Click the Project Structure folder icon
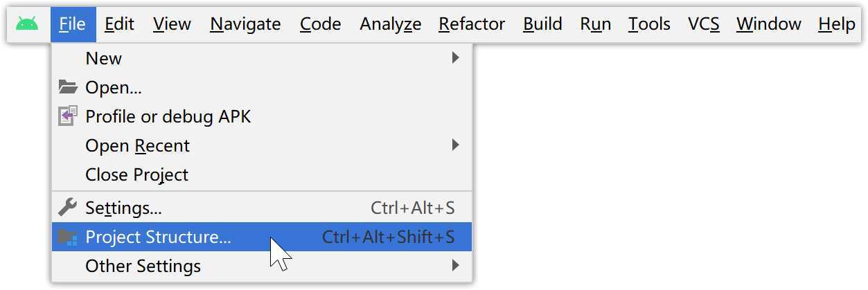The width and height of the screenshot is (868, 290). (68, 237)
